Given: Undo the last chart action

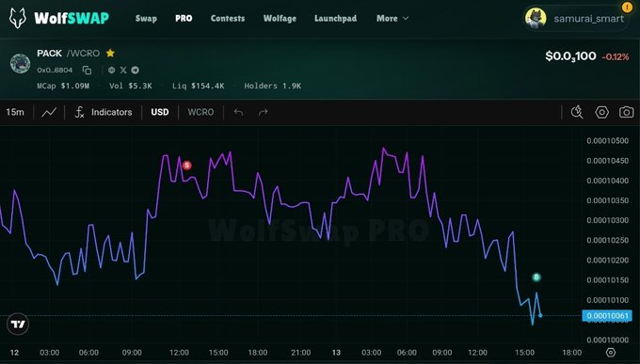Looking at the screenshot, I should 239,112.
